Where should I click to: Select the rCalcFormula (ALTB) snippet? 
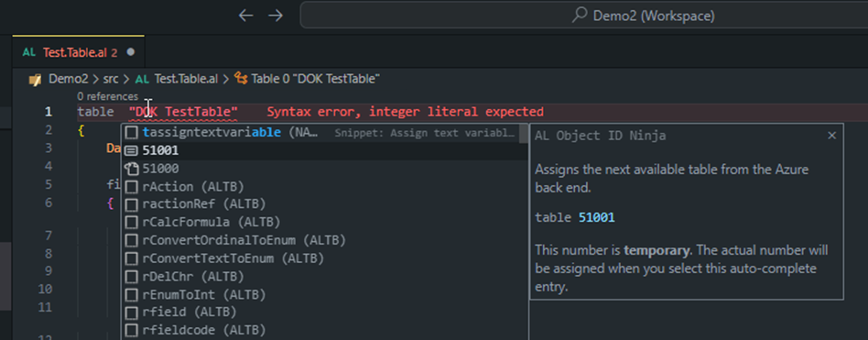[x=324, y=222]
